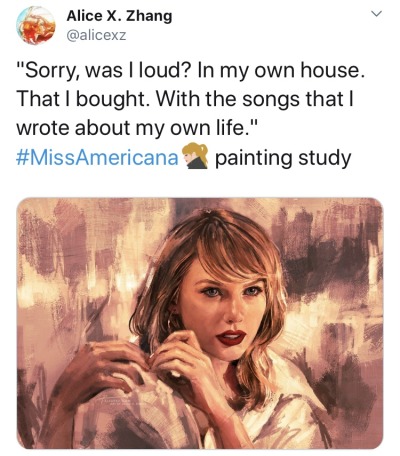
Task: Click the display name Alice X. Zhang
Action: point(119,16)
